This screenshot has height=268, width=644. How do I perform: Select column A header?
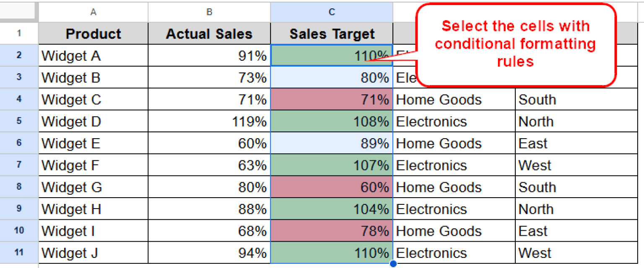[93, 12]
